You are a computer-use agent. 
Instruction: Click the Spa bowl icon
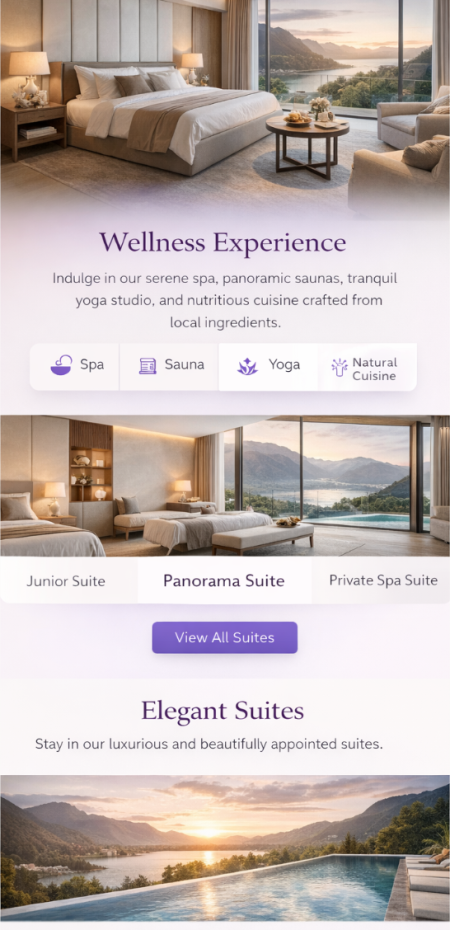(x=61, y=365)
